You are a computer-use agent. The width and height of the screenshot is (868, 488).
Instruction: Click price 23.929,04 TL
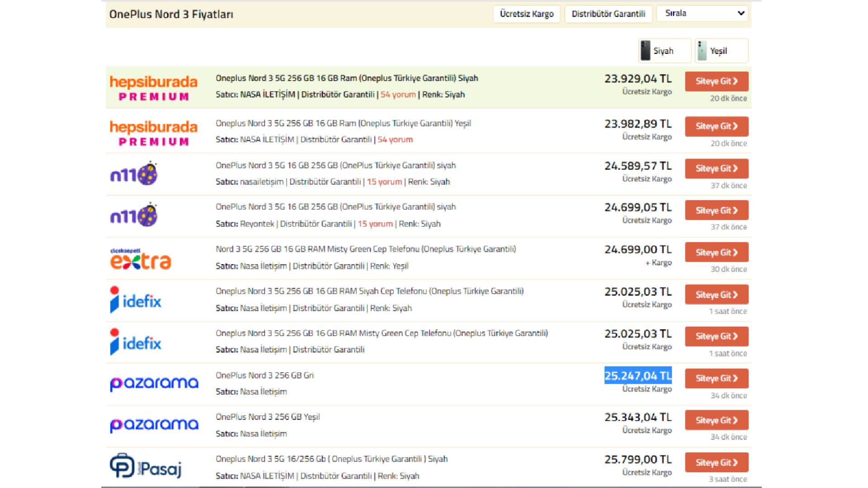click(638, 79)
